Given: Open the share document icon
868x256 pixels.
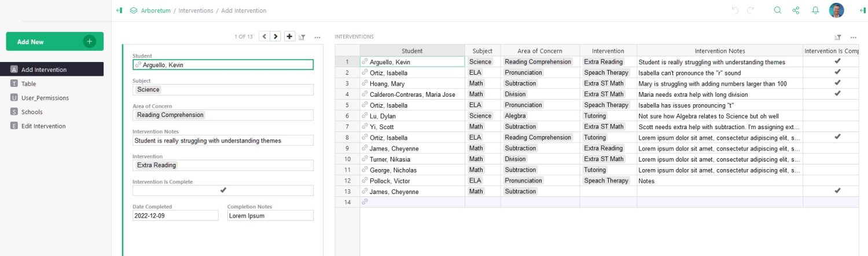Looking at the screenshot, I should [x=796, y=10].
